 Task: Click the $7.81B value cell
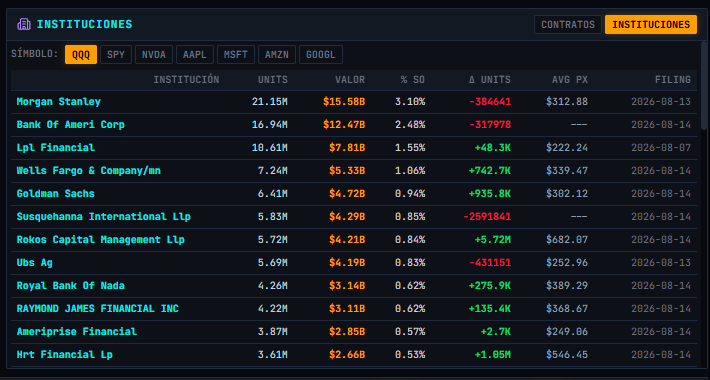347,148
